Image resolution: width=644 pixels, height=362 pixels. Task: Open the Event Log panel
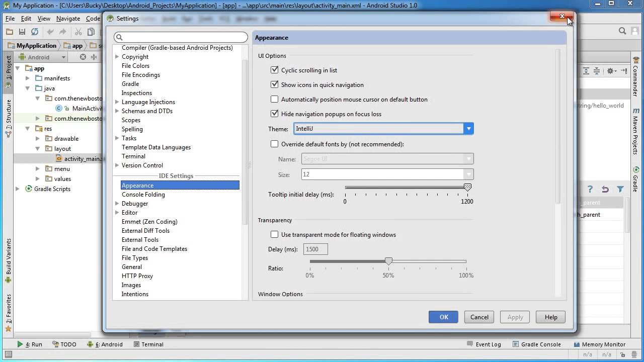pyautogui.click(x=484, y=344)
